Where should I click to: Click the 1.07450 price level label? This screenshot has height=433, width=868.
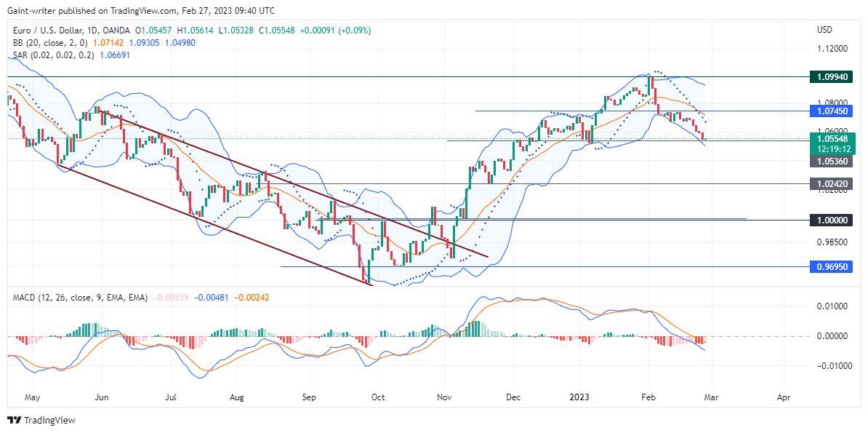(833, 111)
